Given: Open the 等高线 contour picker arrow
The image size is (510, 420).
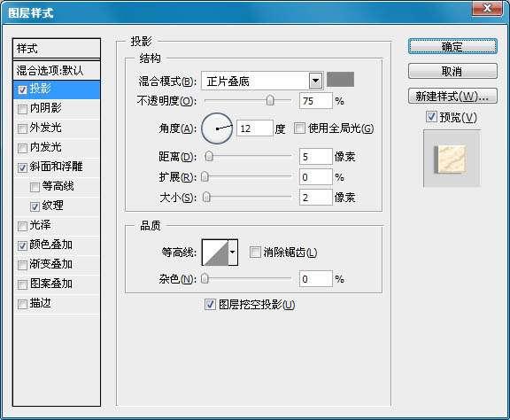Looking at the screenshot, I should (233, 252).
